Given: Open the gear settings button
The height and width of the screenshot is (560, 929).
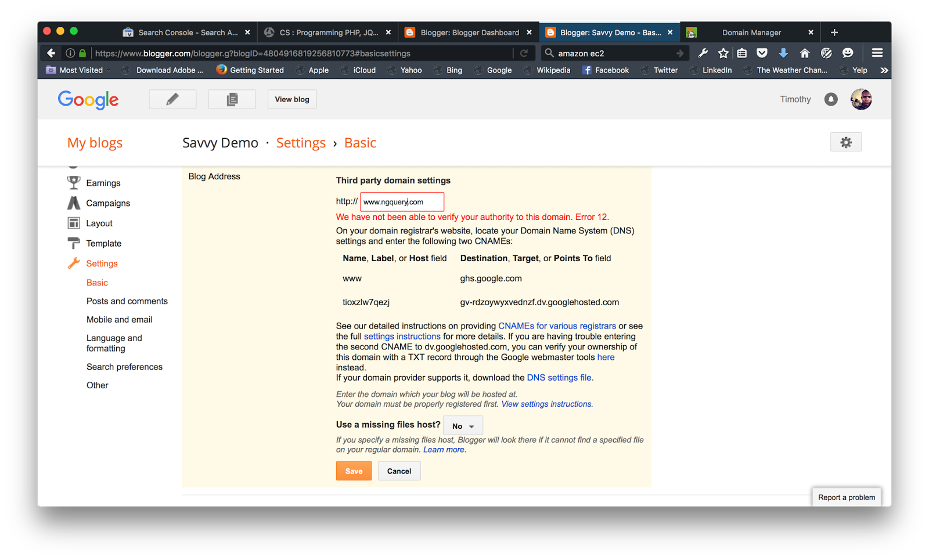Looking at the screenshot, I should coord(846,142).
